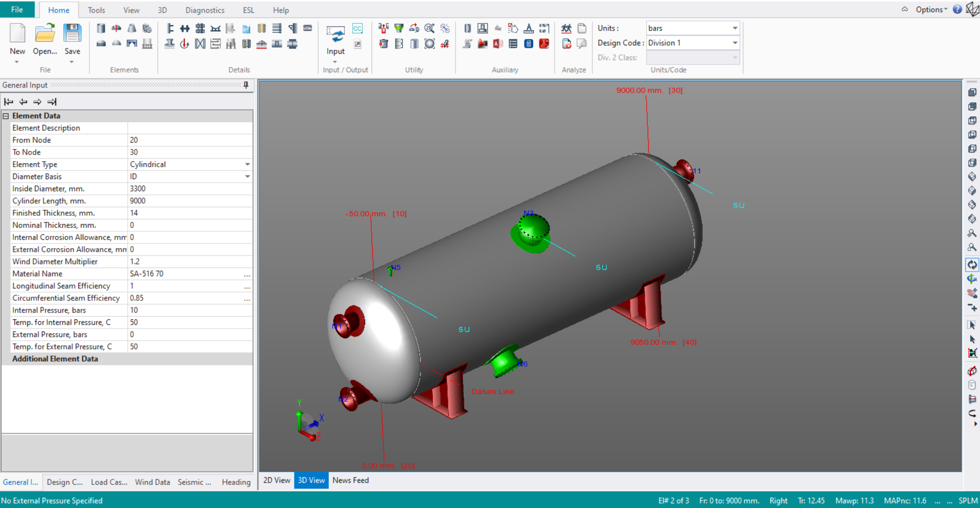Viewport: 980px width, 508px height.
Task: Expand the Design Code Division 1 dropdown
Action: (735, 43)
